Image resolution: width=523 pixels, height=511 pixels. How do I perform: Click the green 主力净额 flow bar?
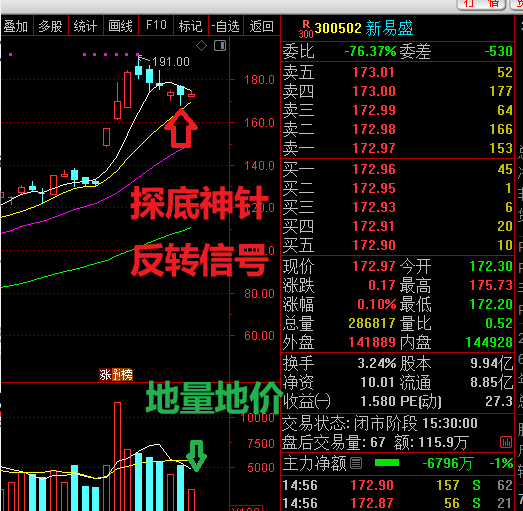387,463
